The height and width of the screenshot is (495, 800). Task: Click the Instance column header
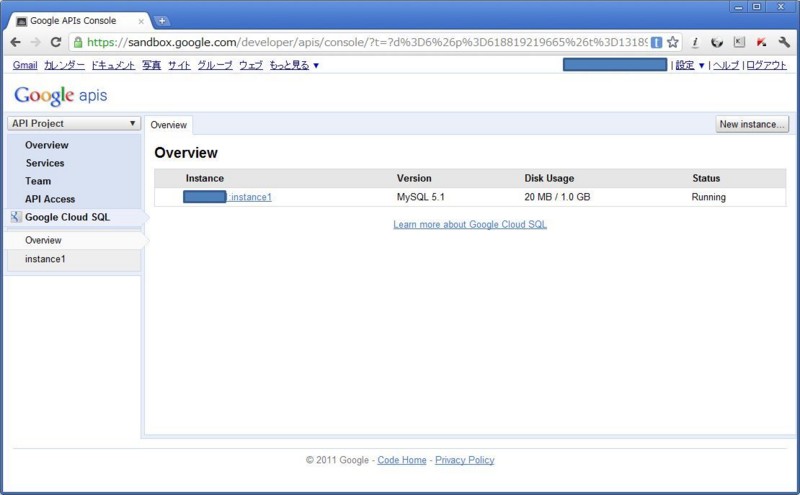click(205, 178)
